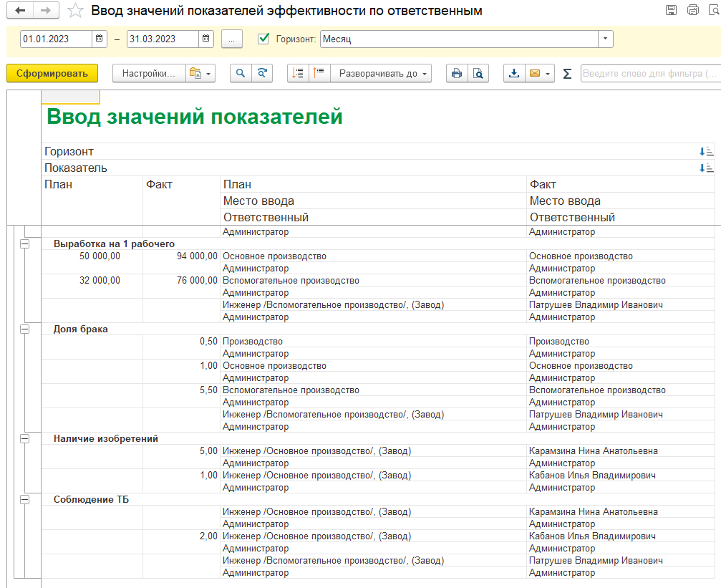Collapse the Доля брака group
Screen dimensions: 721x588
pos(25,329)
